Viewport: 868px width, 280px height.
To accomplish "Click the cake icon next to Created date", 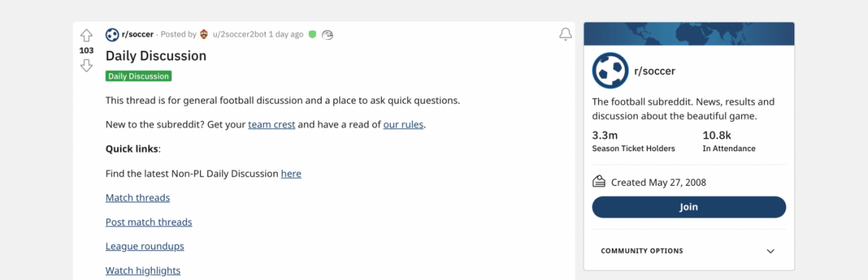I will pyautogui.click(x=599, y=182).
